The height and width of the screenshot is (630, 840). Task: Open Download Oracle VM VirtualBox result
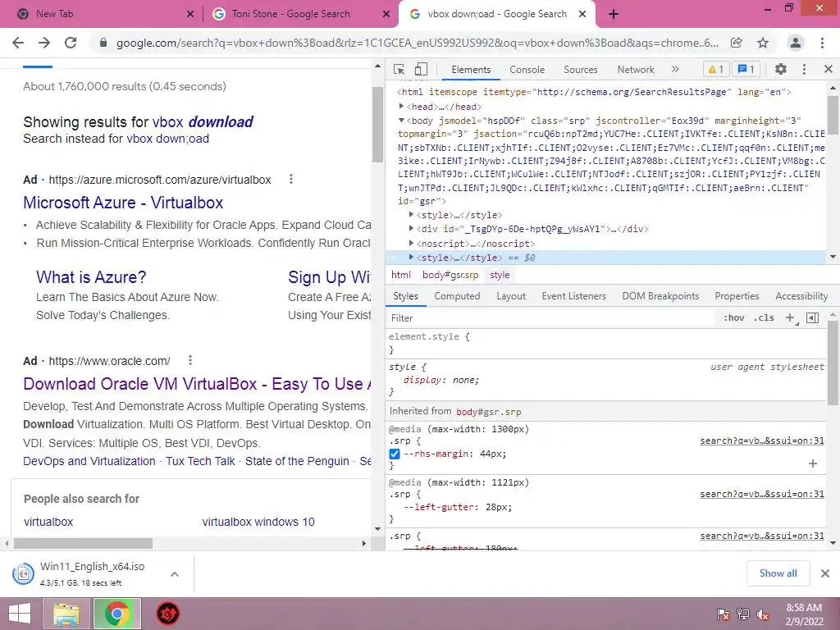point(197,384)
